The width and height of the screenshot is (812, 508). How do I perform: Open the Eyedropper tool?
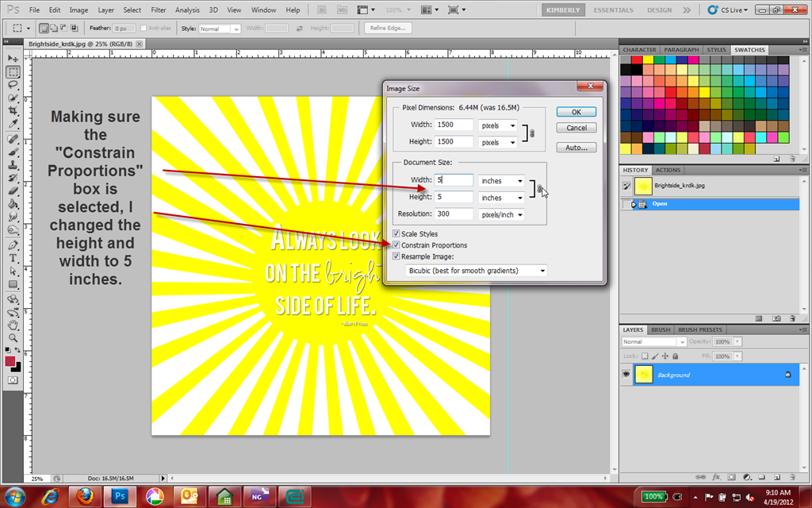13,123
